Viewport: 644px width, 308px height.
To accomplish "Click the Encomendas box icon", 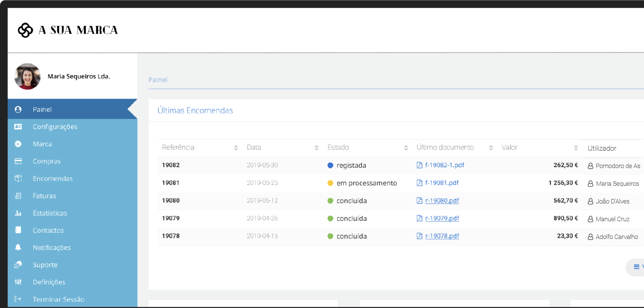I will [18, 178].
